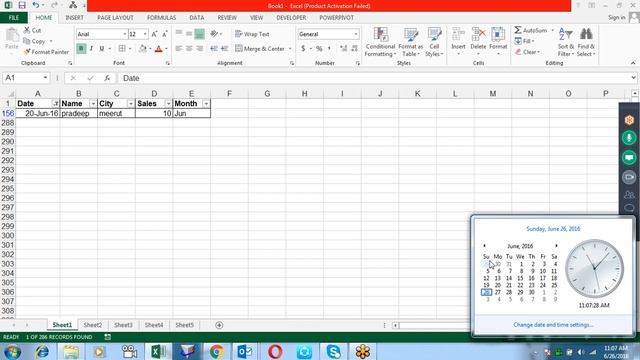Screen dimensions: 640x360
Task: Toggle align text left
Action: click(x=179, y=49)
